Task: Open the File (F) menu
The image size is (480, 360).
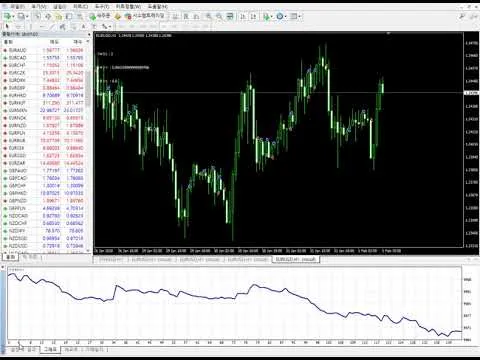Action: tap(17, 7)
